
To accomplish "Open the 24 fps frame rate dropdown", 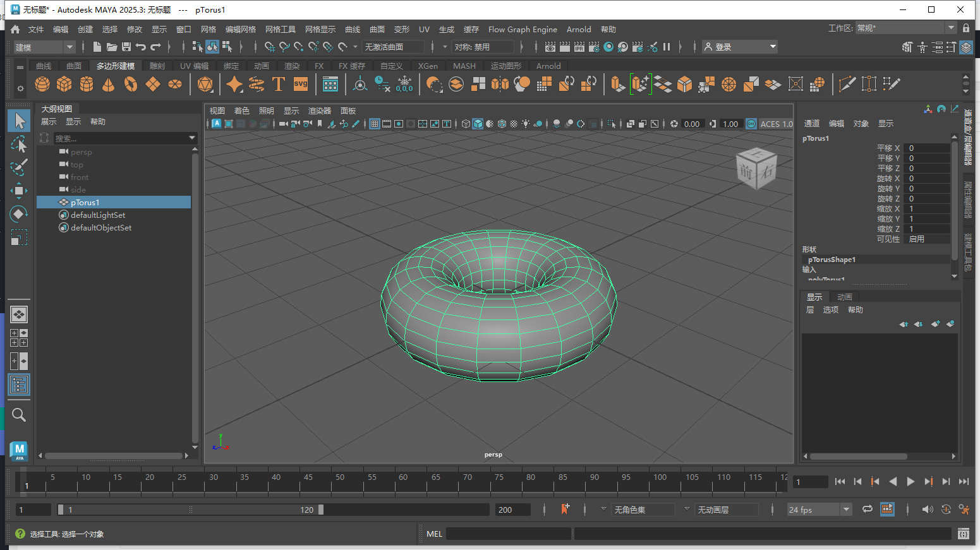I will 820,510.
